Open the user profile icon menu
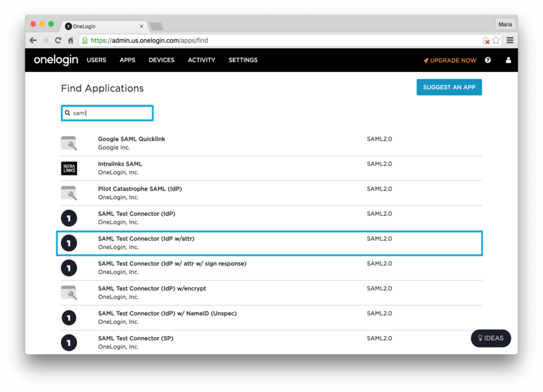This screenshot has width=543, height=392. [x=508, y=60]
